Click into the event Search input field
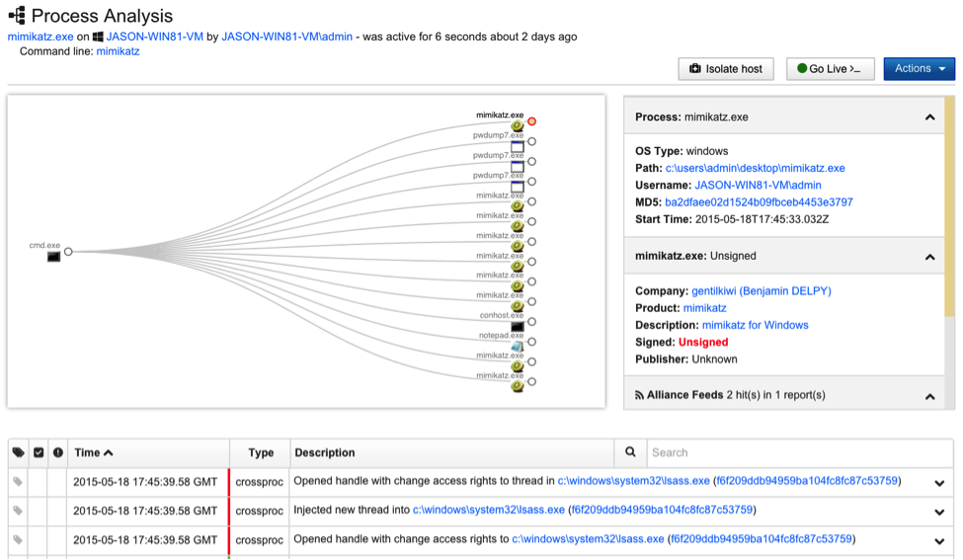This screenshot has width=963, height=560. pyautogui.click(x=798, y=452)
